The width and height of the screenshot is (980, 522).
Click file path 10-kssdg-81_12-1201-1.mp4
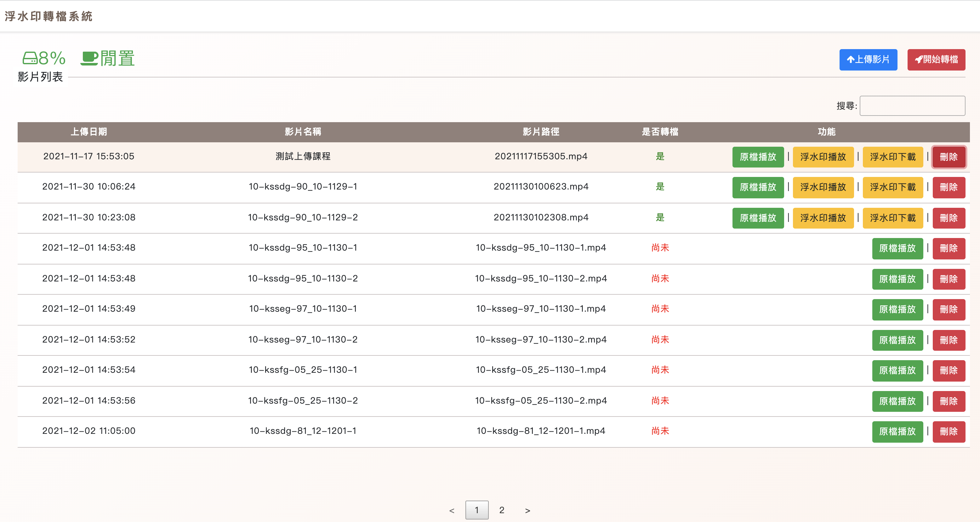tap(541, 431)
